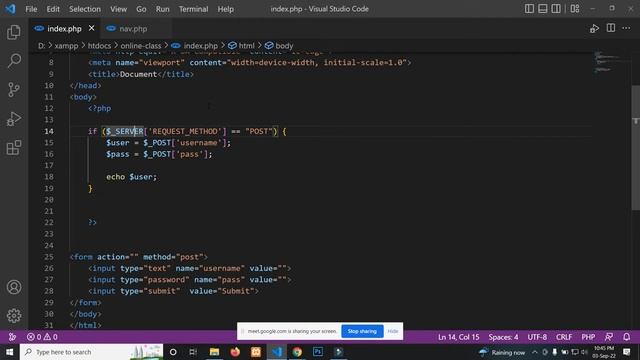Image resolution: width=640 pixels, height=360 pixels.
Task: Expand the htdocs breadcrumb folder
Action: (x=99, y=46)
